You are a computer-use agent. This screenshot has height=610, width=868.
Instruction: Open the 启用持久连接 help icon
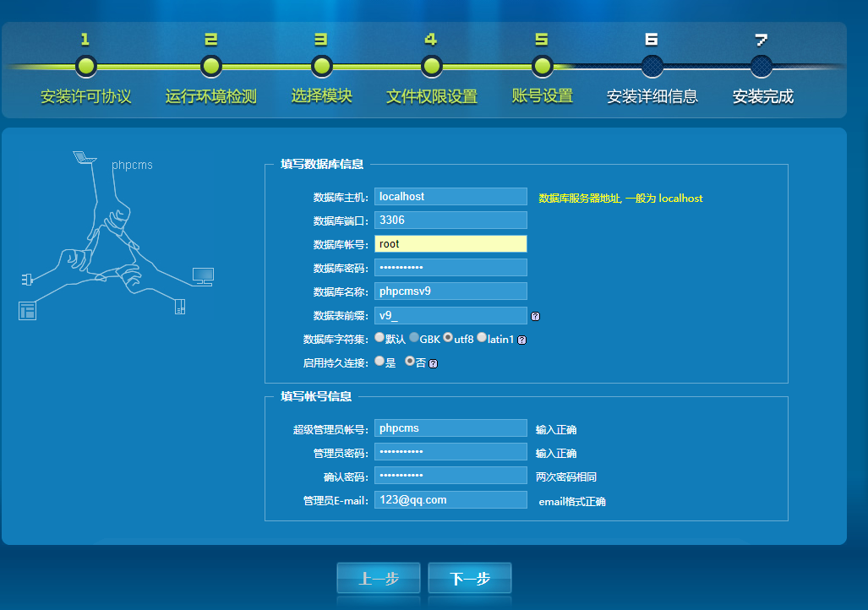[433, 362]
